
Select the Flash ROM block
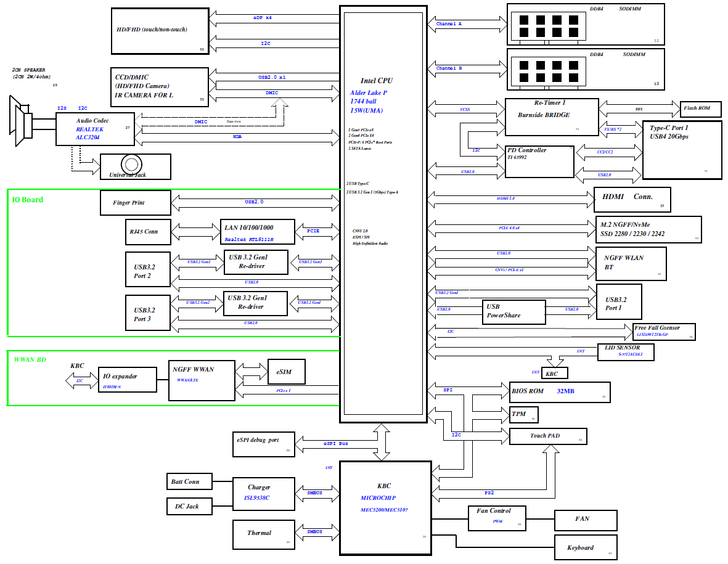pyautogui.click(x=701, y=108)
